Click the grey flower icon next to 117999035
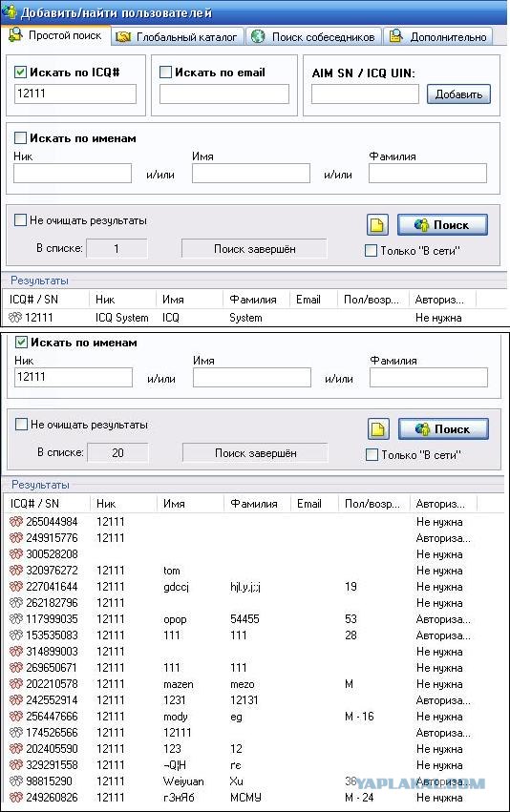This screenshot has width=510, height=812. pyautogui.click(x=16, y=619)
